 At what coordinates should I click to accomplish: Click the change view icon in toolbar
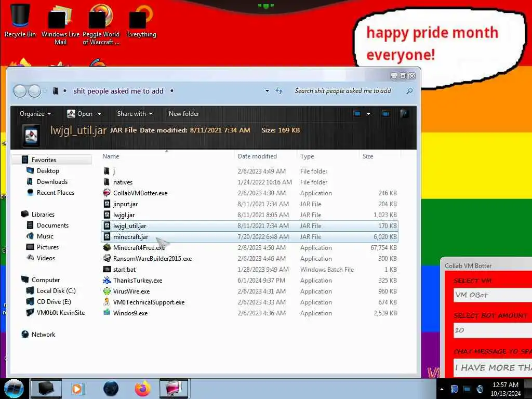357,114
